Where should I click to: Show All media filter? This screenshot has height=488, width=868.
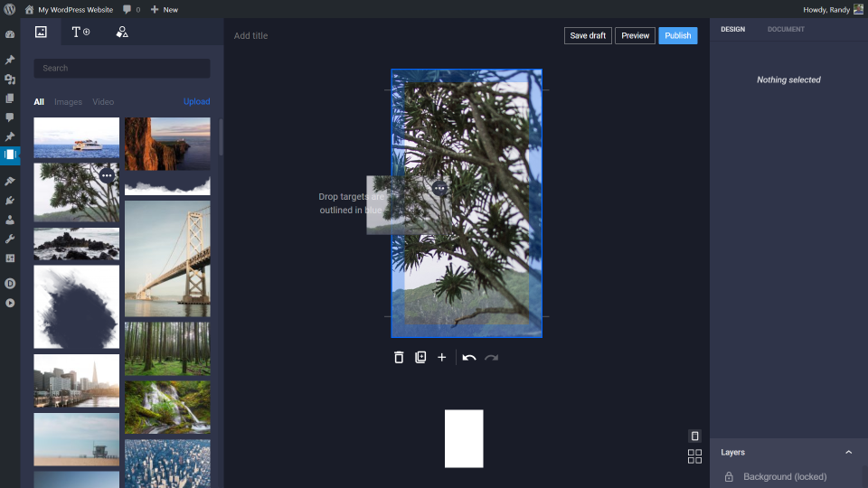39,102
